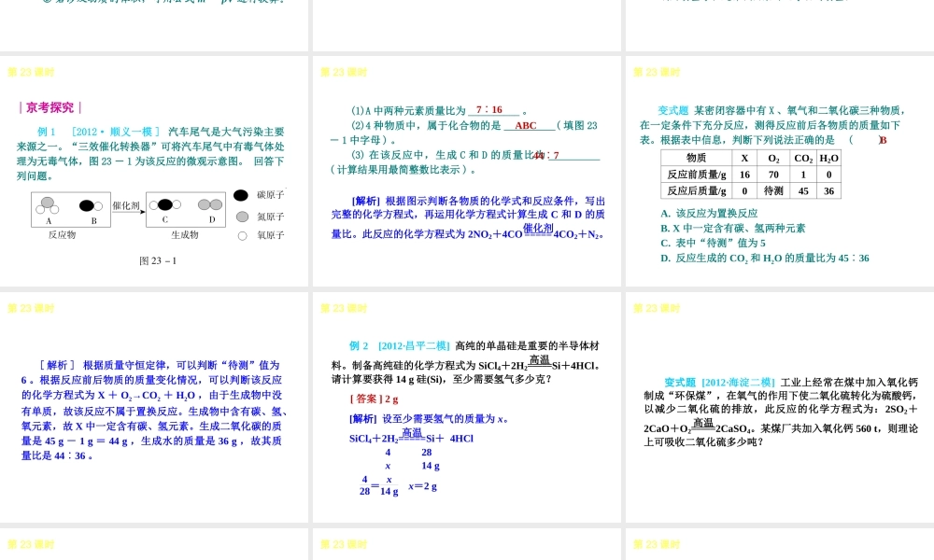Click the 图23－1 figure caption

click(158, 260)
